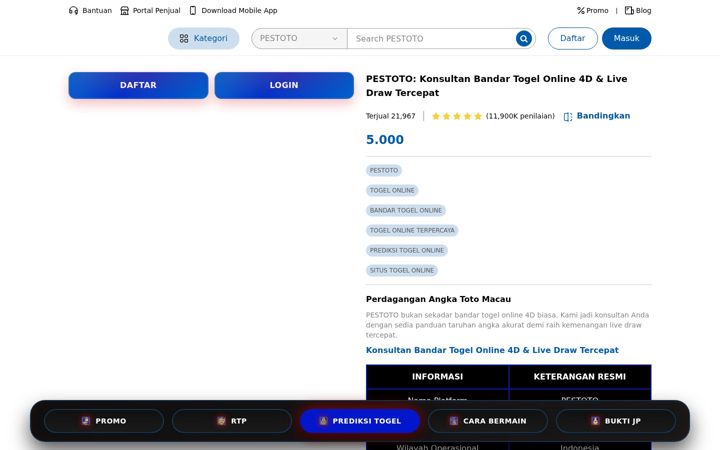Open Download Mobile App link

tap(233, 11)
